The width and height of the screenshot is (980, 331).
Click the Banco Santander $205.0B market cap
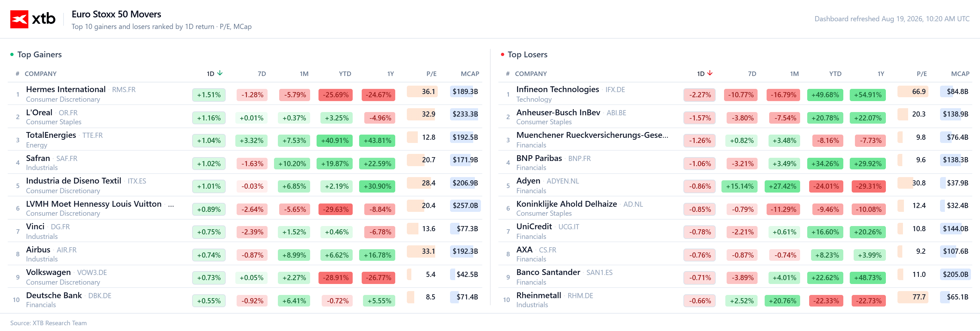tap(955, 274)
